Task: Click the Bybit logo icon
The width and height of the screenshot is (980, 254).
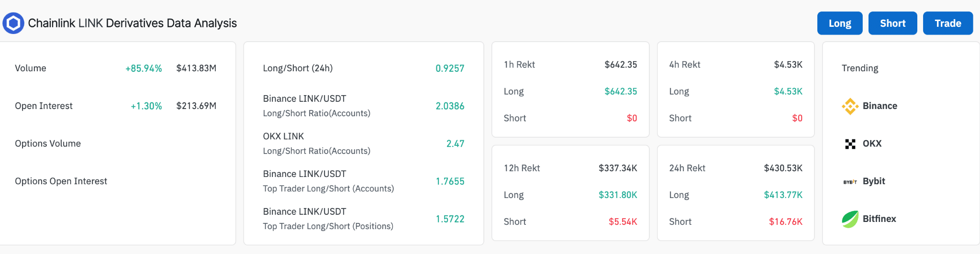Action: coord(850,182)
